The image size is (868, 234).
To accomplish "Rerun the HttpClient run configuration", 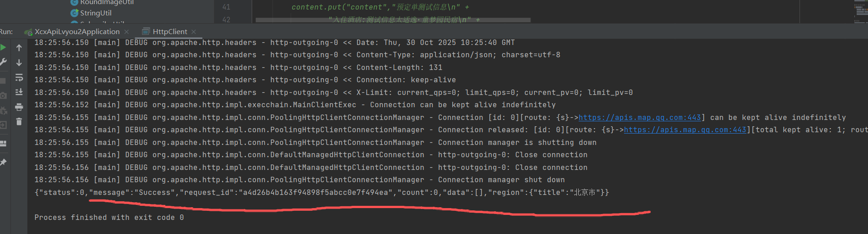I will [3, 47].
